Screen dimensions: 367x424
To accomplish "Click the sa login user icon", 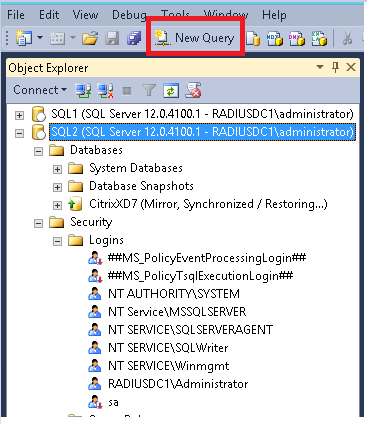I will coord(95,402).
